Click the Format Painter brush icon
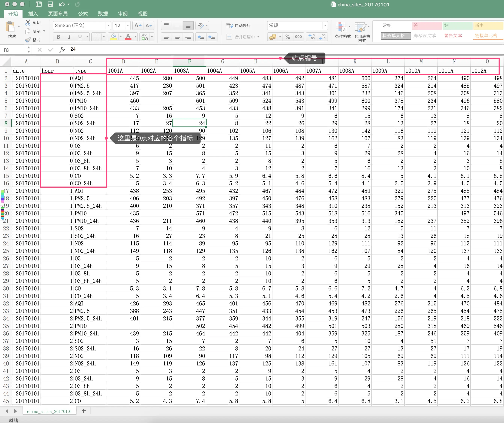 28,40
